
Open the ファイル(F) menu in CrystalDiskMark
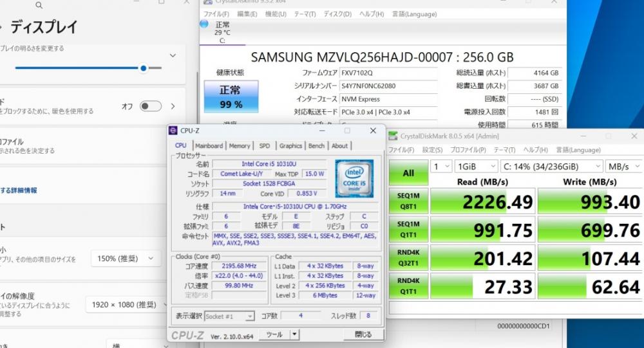(401, 150)
